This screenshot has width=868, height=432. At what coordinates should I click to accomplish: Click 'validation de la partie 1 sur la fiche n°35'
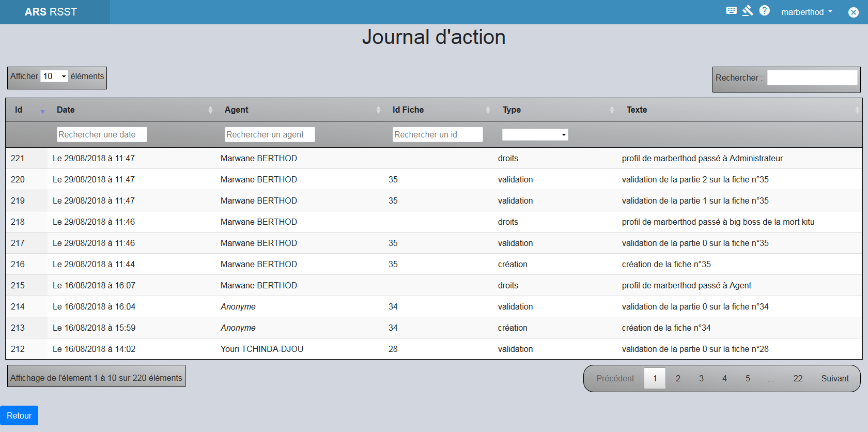coord(695,200)
